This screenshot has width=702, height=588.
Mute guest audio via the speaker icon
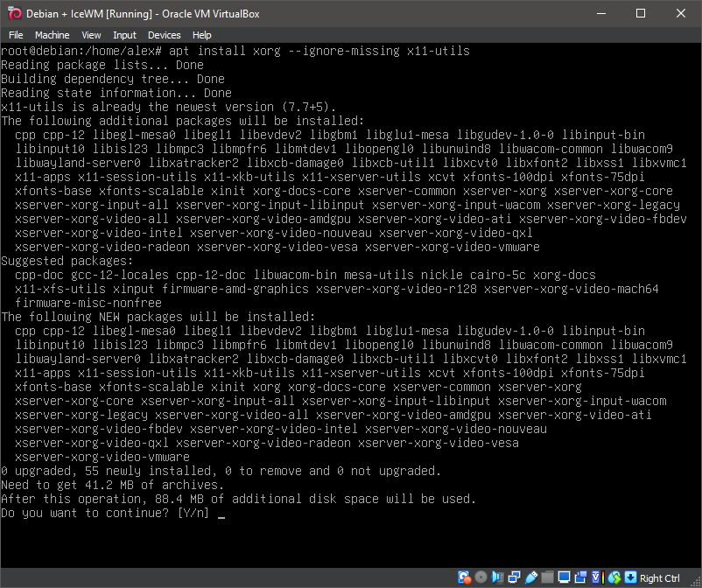coord(496,577)
